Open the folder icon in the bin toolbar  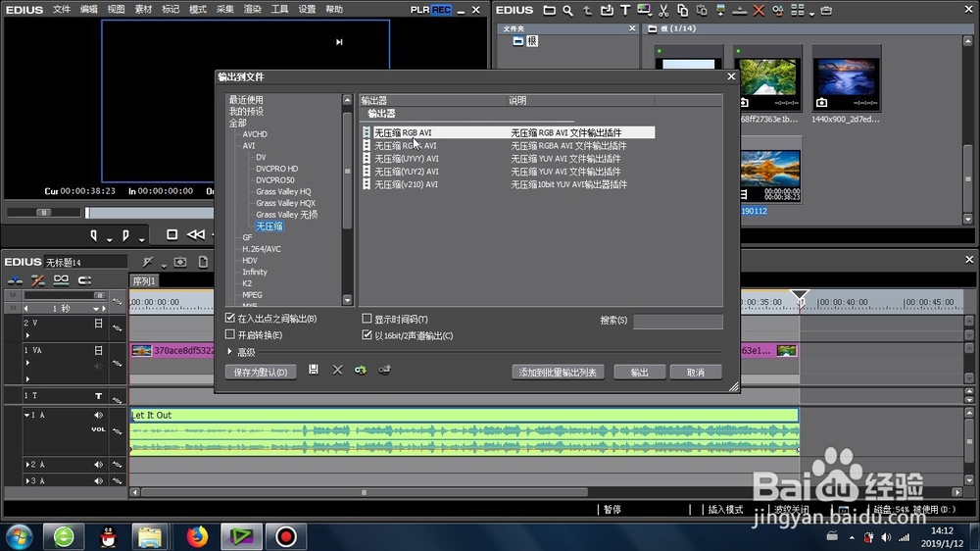click(x=549, y=10)
